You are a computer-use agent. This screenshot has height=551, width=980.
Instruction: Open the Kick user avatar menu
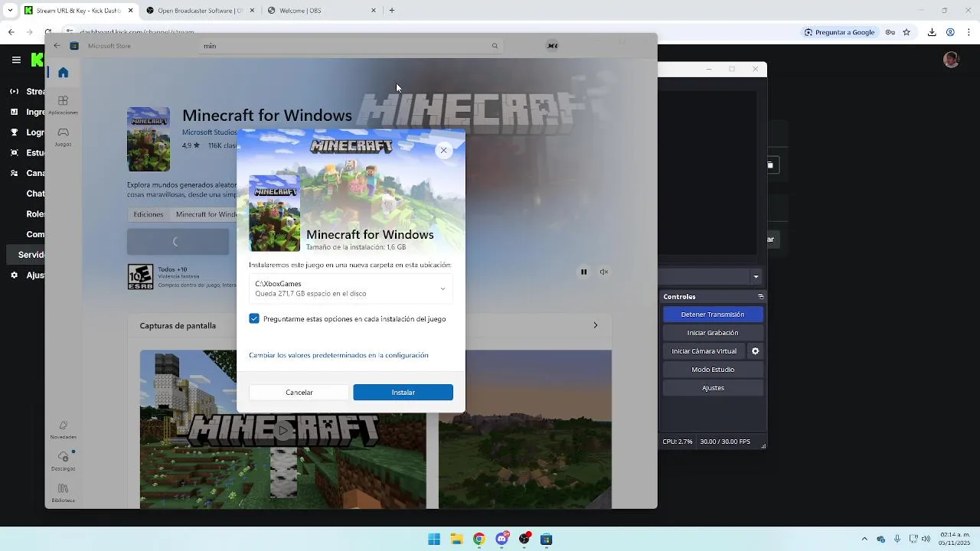(x=952, y=60)
